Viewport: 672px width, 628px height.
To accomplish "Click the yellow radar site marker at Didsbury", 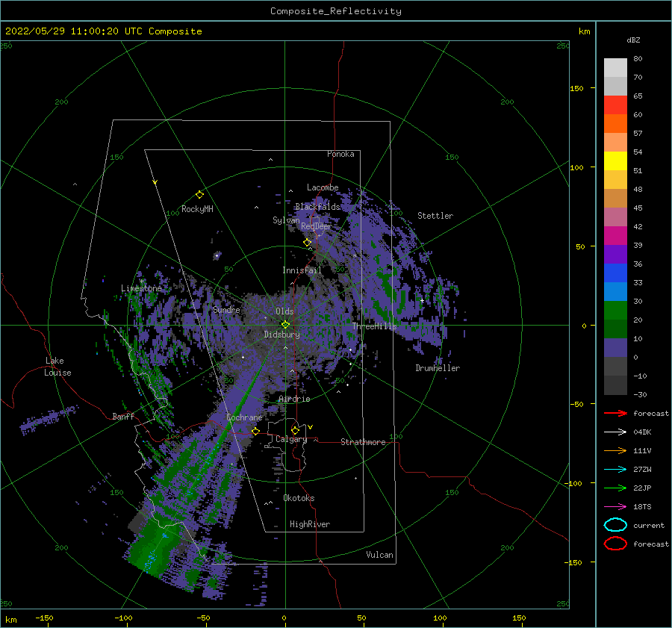I will tap(285, 325).
